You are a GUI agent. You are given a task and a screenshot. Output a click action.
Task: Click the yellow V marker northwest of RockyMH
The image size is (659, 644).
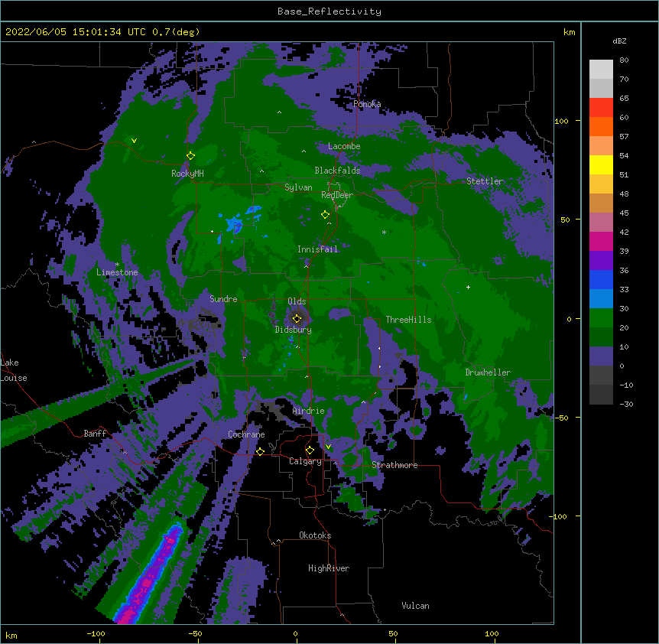(134, 141)
